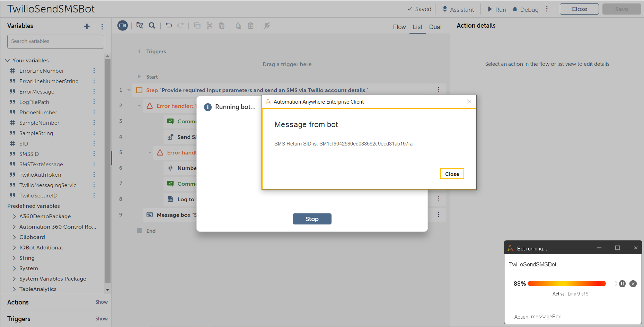Click the bot run progress bar
Viewport: 644px width, 327px height.
coord(572,284)
